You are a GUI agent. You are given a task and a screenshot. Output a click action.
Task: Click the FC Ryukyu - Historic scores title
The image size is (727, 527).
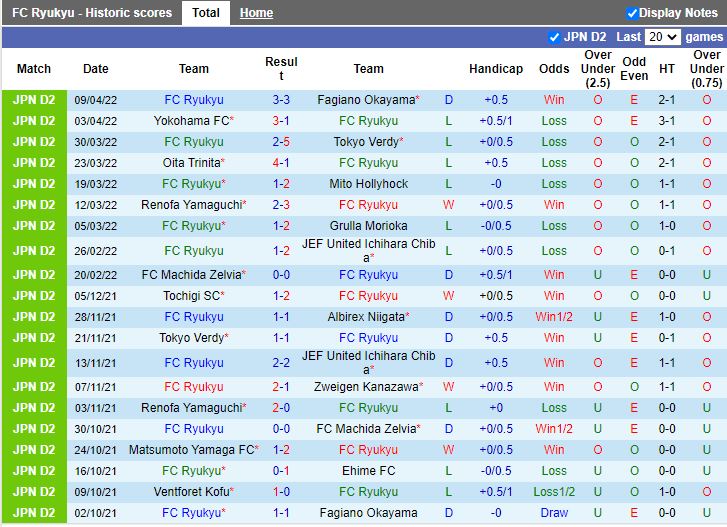pyautogui.click(x=92, y=13)
